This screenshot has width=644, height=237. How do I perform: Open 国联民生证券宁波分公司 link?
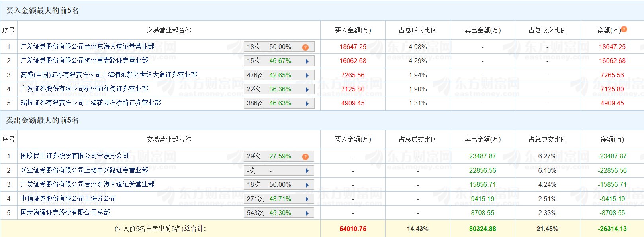74,156
